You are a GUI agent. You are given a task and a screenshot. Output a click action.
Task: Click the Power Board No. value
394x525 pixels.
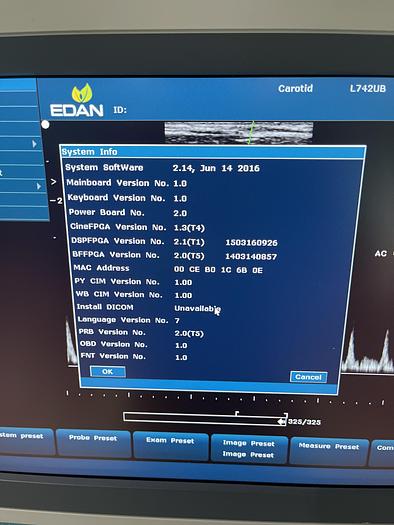[180, 213]
